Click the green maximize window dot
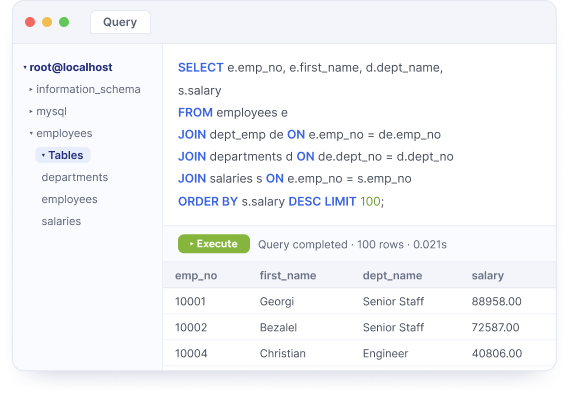569x396 pixels. (x=64, y=22)
